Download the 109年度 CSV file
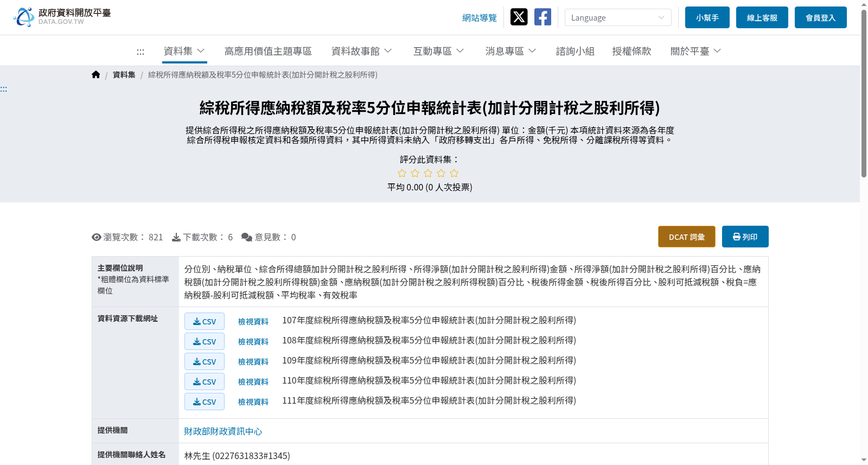The height and width of the screenshot is (465, 868). [205, 361]
